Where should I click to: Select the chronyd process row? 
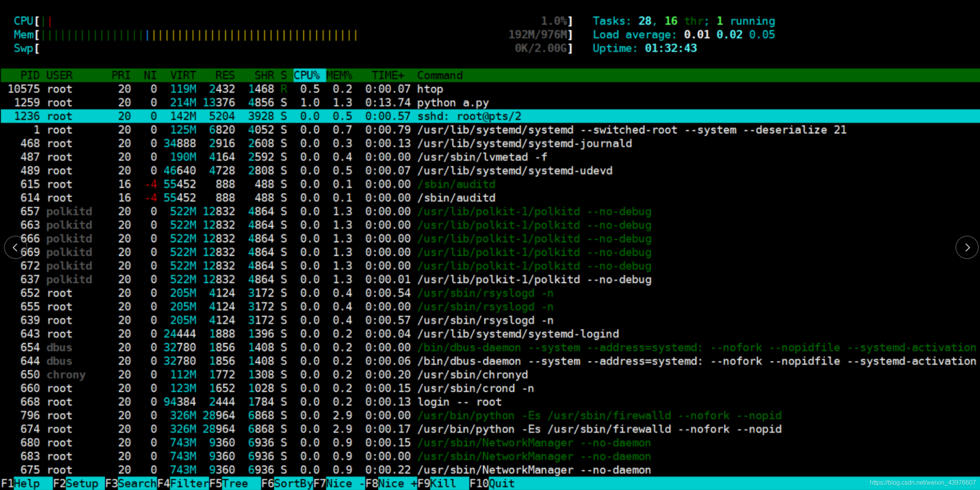tap(490, 375)
